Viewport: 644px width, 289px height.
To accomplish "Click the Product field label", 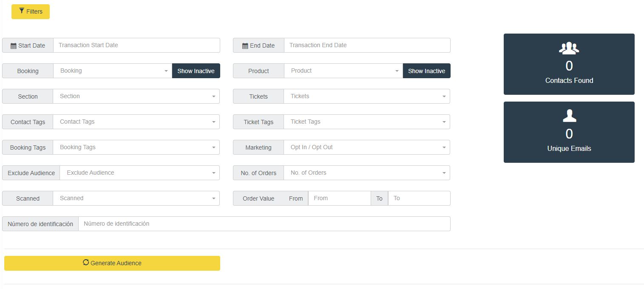I will (x=258, y=71).
